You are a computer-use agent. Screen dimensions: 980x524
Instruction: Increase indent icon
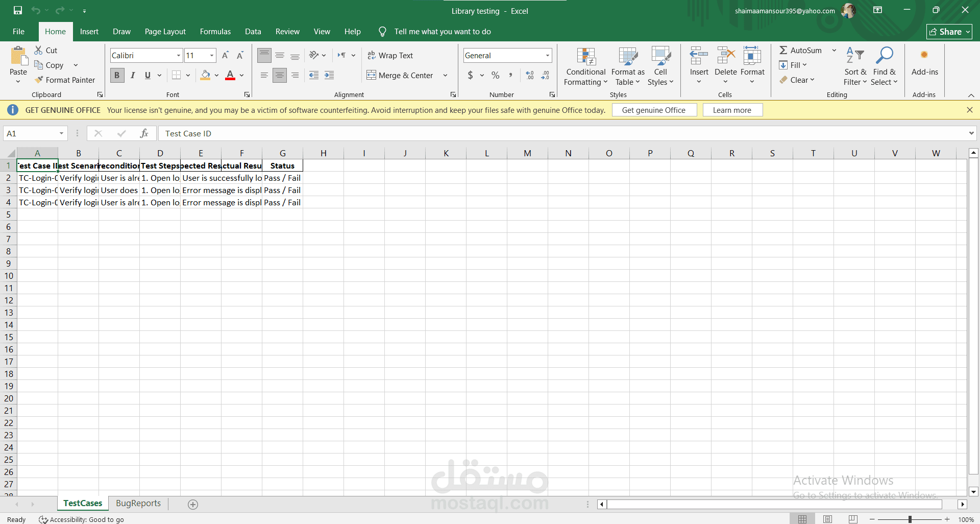329,75
